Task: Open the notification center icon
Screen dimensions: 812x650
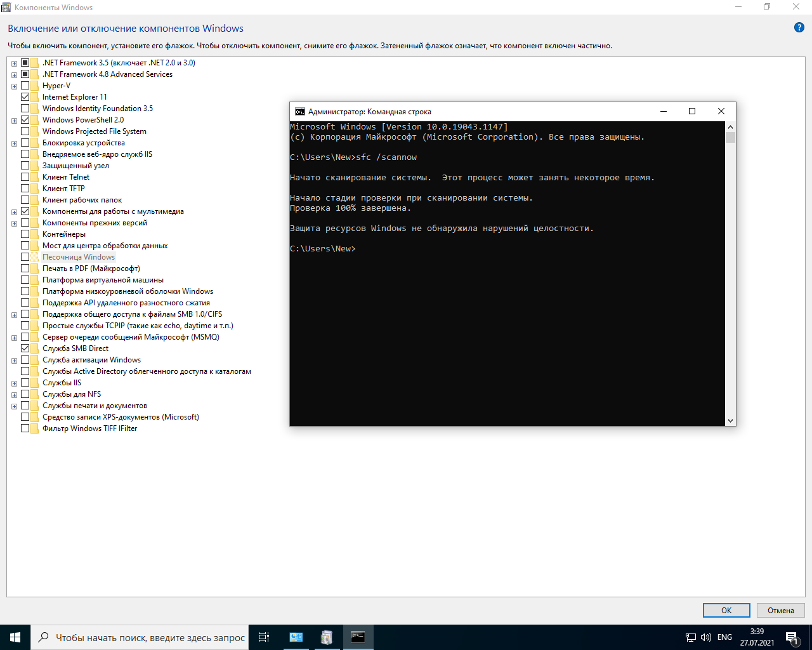Action: pyautogui.click(x=792, y=637)
